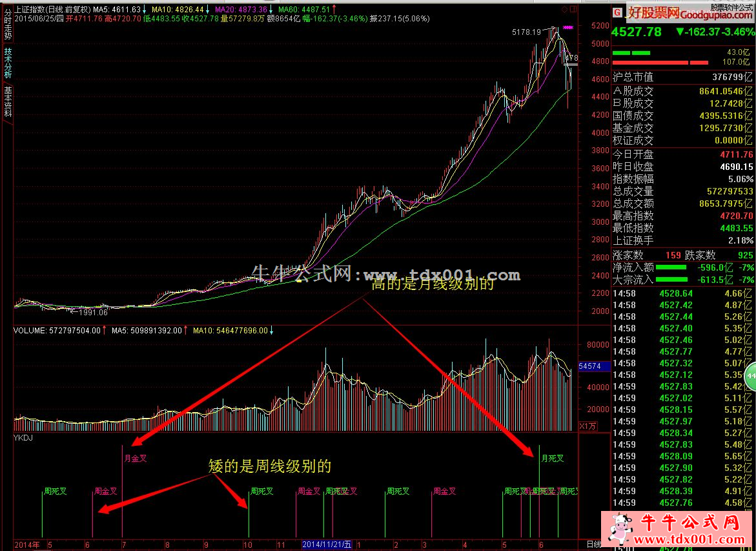This screenshot has width=756, height=551.
Task: Click the tick row priced 4528.64
Action: (x=682, y=293)
